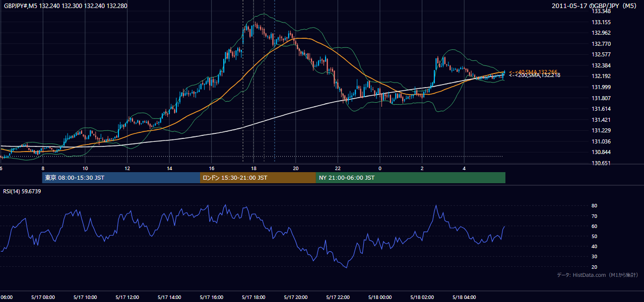The width and height of the screenshot is (644, 302).
Task: Click price axis label 131.229
Action: 601,131
